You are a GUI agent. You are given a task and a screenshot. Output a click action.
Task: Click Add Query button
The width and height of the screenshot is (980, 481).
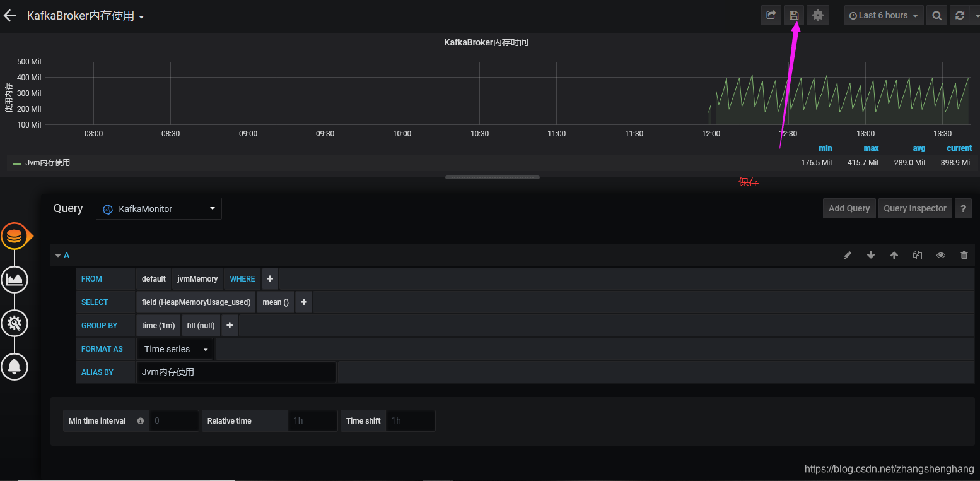point(849,208)
